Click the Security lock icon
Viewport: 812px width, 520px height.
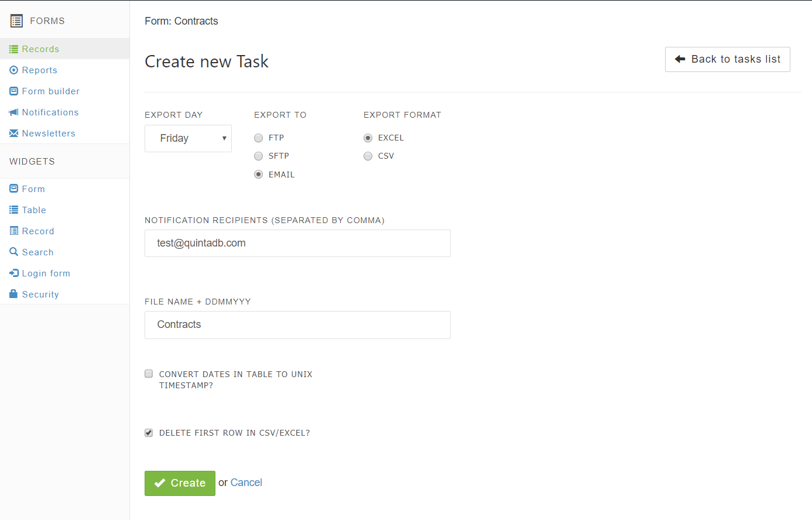pyautogui.click(x=13, y=294)
